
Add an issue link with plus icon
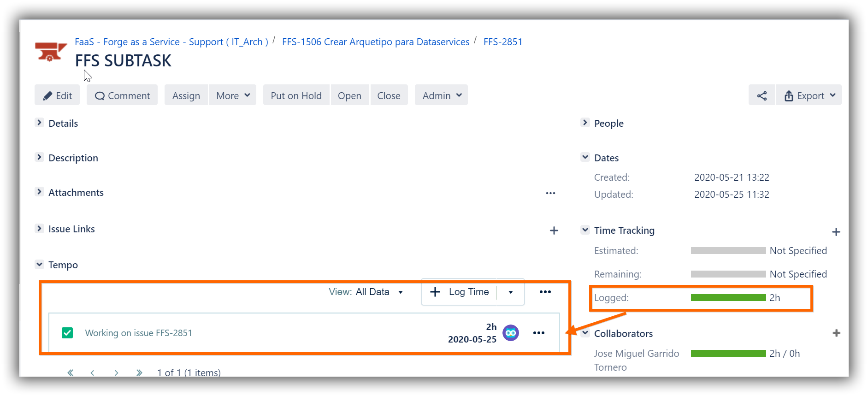pyautogui.click(x=554, y=231)
